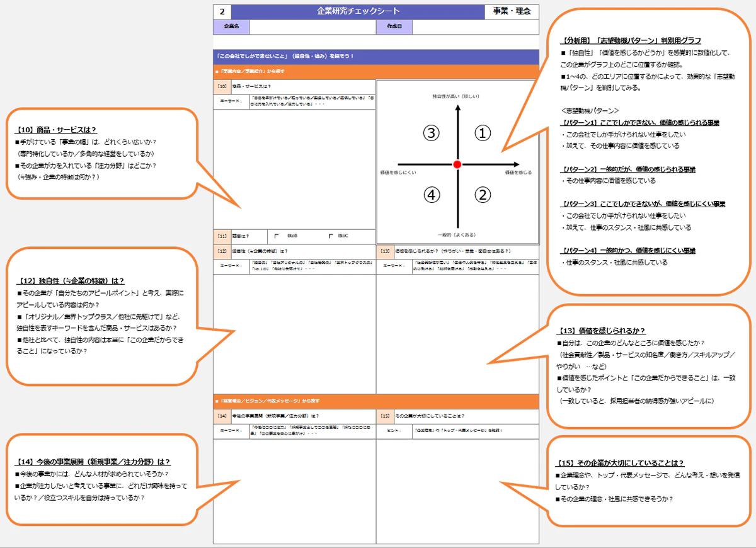Click the orange heading 「事業内容/事業紹介」から探す

pyautogui.click(x=376, y=72)
